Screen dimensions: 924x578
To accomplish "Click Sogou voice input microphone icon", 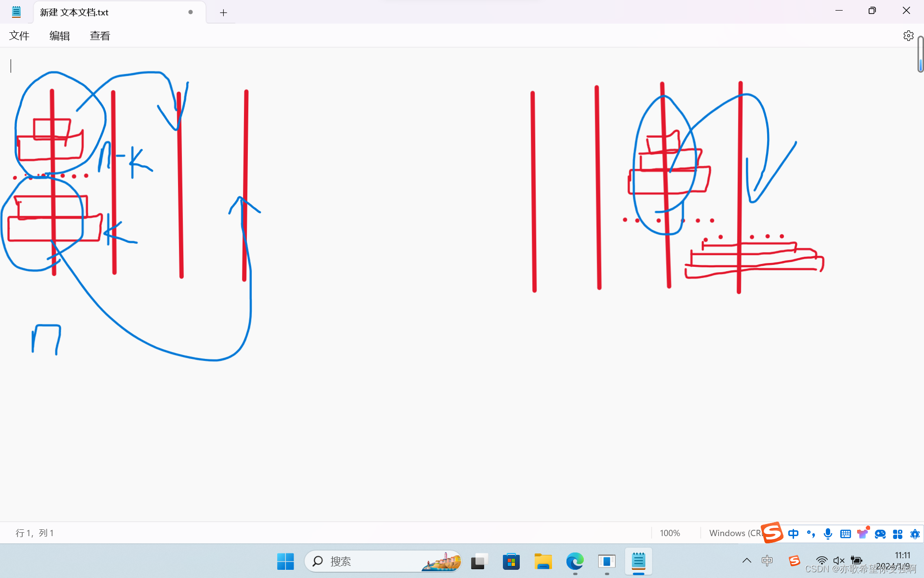I will click(x=828, y=534).
